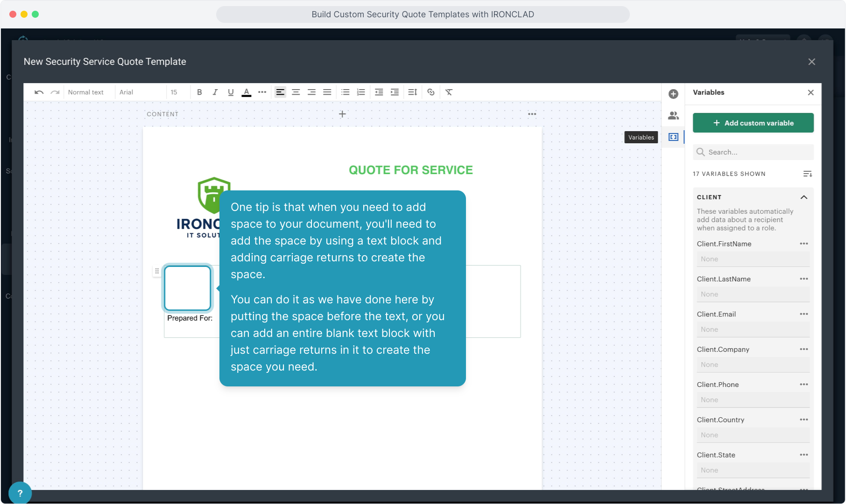Open the add content plus sidebar icon
Viewport: 846px width, 504px height.
(x=673, y=94)
